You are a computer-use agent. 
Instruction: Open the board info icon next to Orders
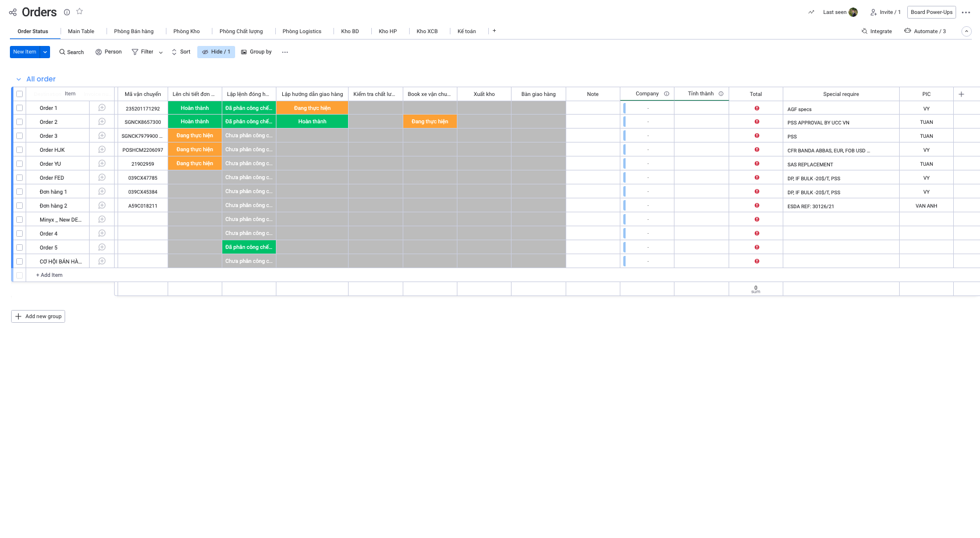[x=67, y=12]
